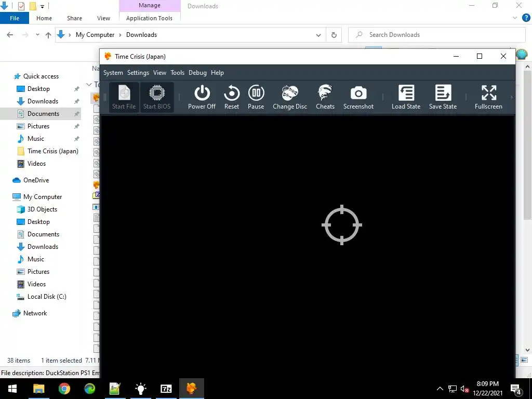Viewport: 532px width, 399px height.
Task: Select pinned Documents under Quick access
Action: [x=43, y=114]
